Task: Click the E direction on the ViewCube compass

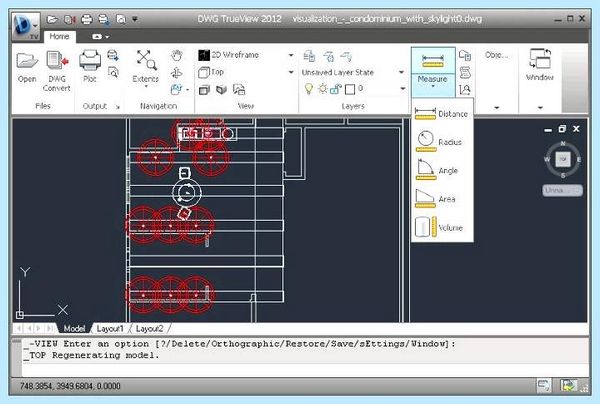Action: tap(579, 160)
